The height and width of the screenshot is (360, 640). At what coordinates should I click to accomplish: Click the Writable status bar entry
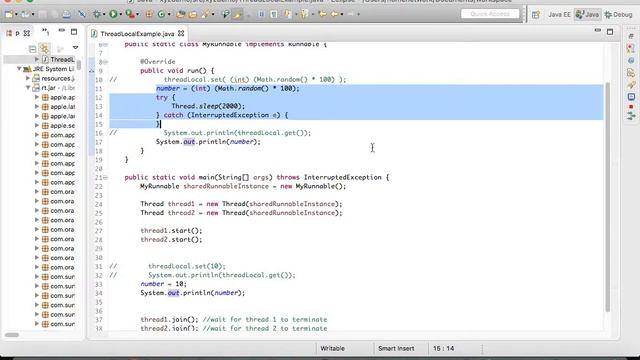click(x=332, y=349)
